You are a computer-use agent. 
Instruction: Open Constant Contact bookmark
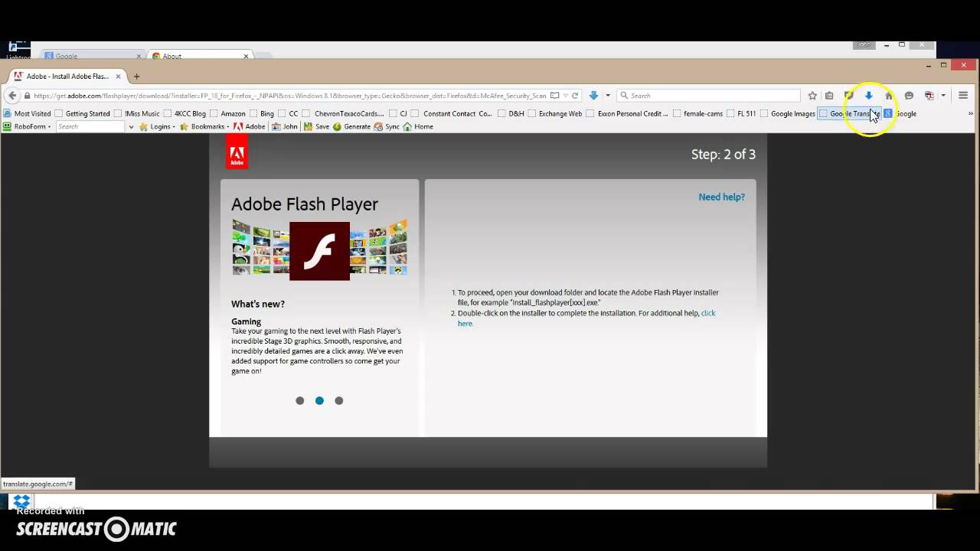452,113
